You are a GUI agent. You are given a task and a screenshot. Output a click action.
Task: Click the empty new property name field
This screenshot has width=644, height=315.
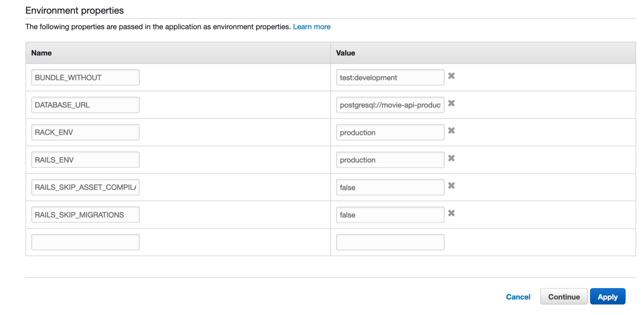point(85,242)
